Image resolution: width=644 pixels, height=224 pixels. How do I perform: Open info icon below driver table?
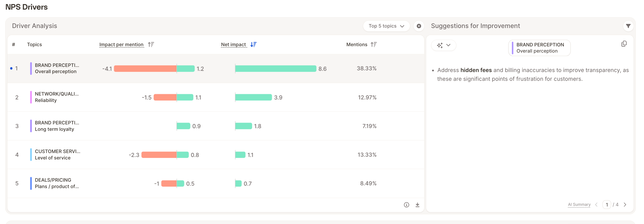pos(407,205)
